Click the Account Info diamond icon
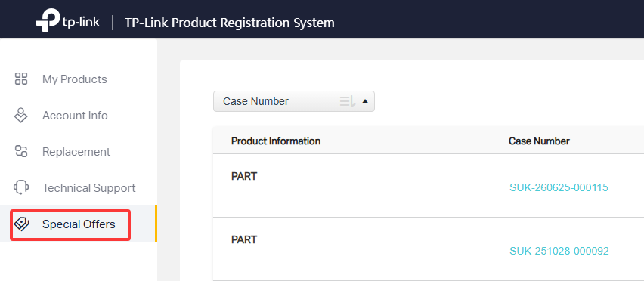Viewport: 644px width, 281px height. [x=20, y=116]
